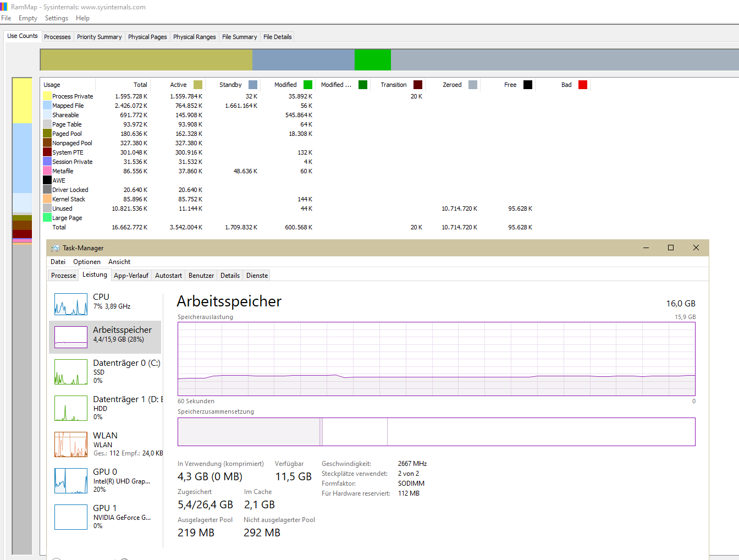The height and width of the screenshot is (560, 739).
Task: Switch to the Processes tab in RamMap
Action: tap(57, 37)
